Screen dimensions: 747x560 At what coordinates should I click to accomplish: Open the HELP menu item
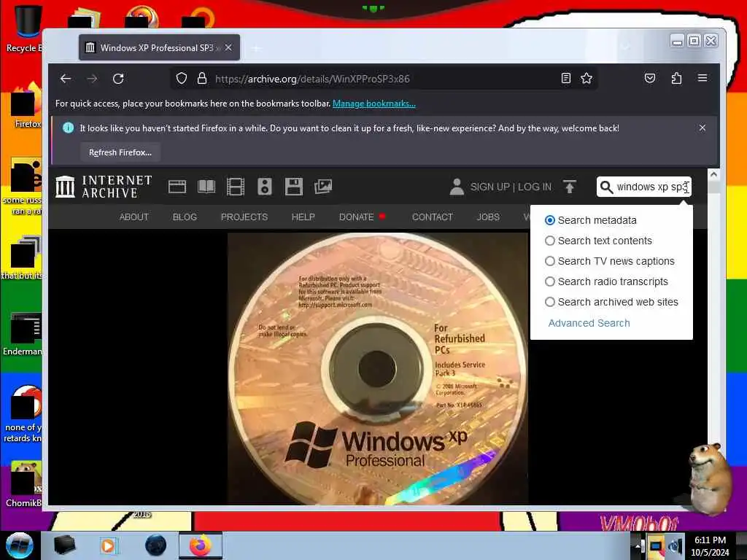coord(303,217)
